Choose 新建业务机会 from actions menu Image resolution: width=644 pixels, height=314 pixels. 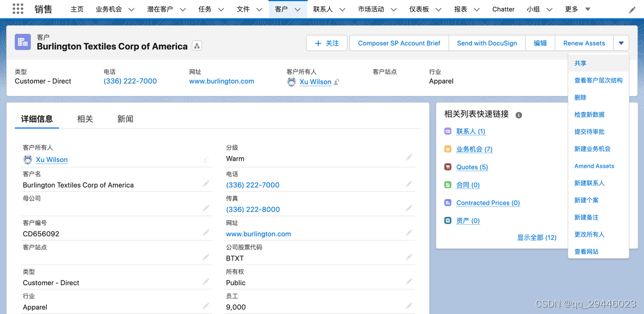pyautogui.click(x=598, y=149)
